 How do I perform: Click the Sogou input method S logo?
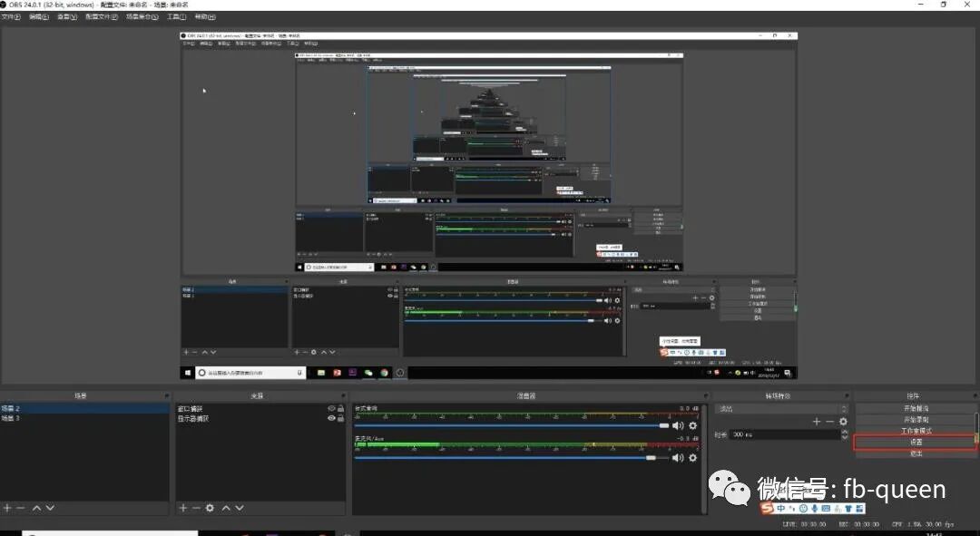click(768, 509)
